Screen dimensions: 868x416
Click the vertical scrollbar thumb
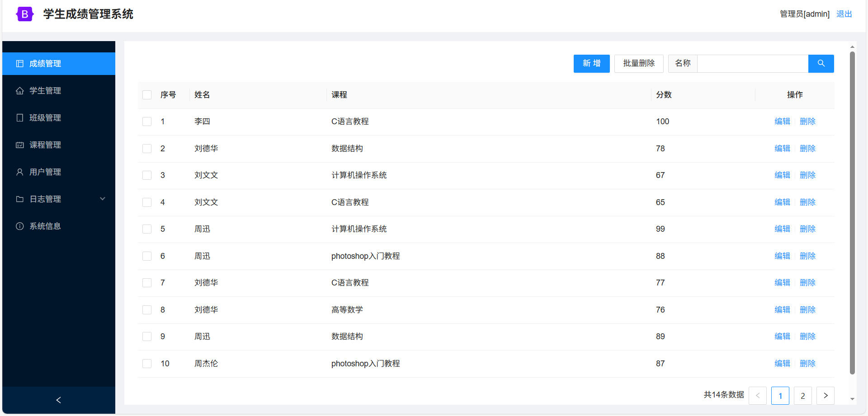[x=852, y=212]
